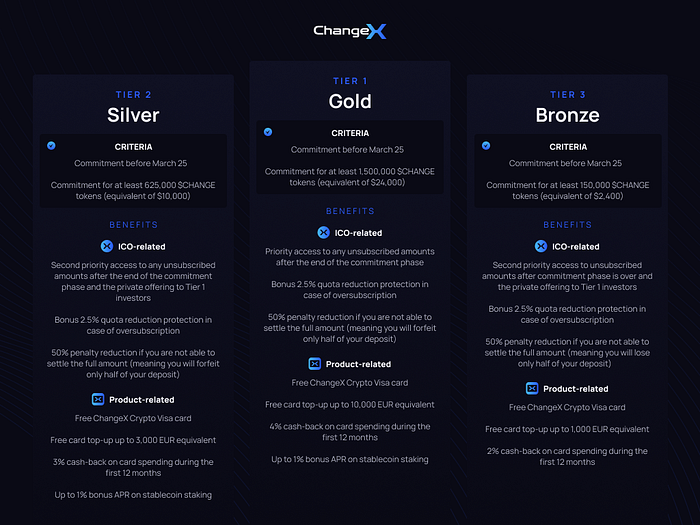Click the Product-related icon in Silver tier

pyautogui.click(x=98, y=399)
